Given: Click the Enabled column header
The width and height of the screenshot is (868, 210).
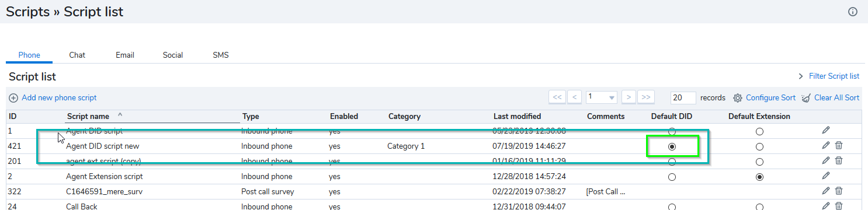Looking at the screenshot, I should tap(344, 116).
